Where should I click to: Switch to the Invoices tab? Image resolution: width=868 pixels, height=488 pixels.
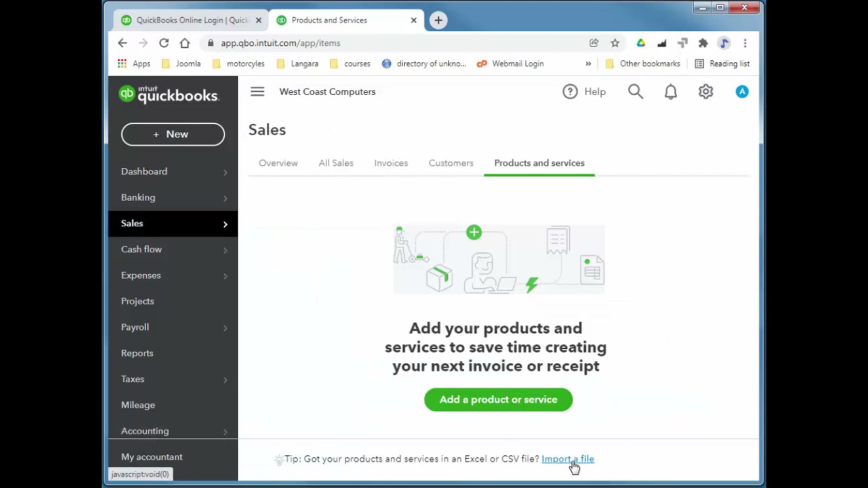pos(391,163)
